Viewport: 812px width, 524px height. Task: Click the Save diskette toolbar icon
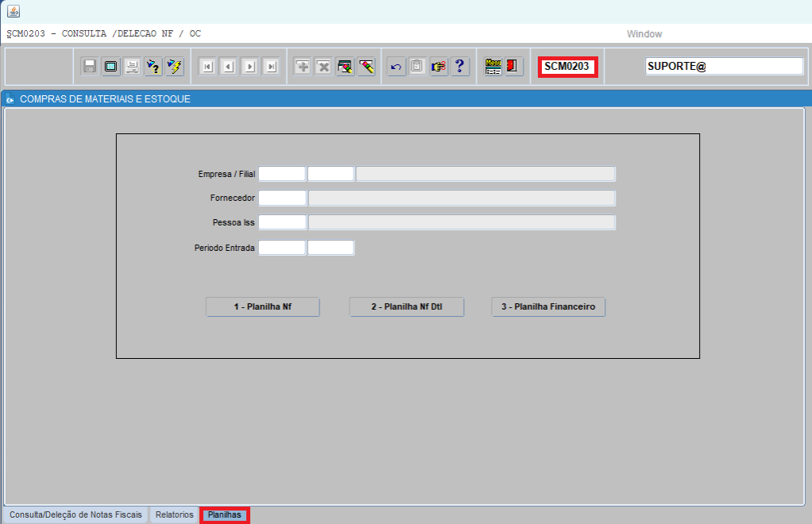pyautogui.click(x=90, y=67)
